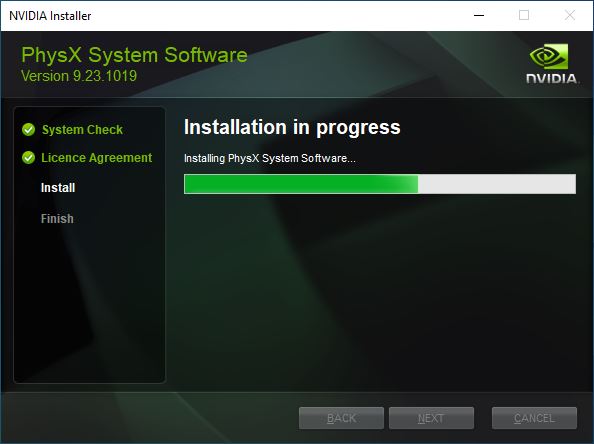
Task: Click the unfilled grey part of progress bar
Action: pos(497,184)
